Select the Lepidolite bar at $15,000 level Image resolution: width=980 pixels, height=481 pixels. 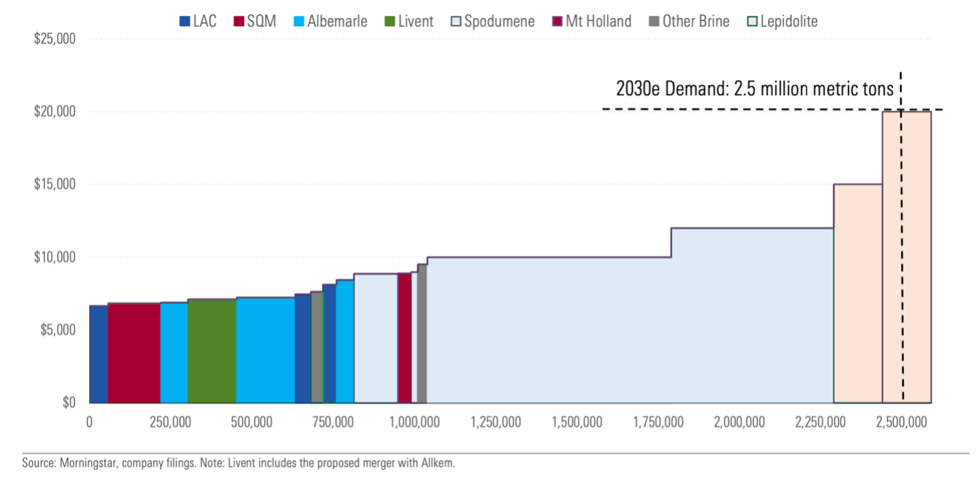[857, 293]
